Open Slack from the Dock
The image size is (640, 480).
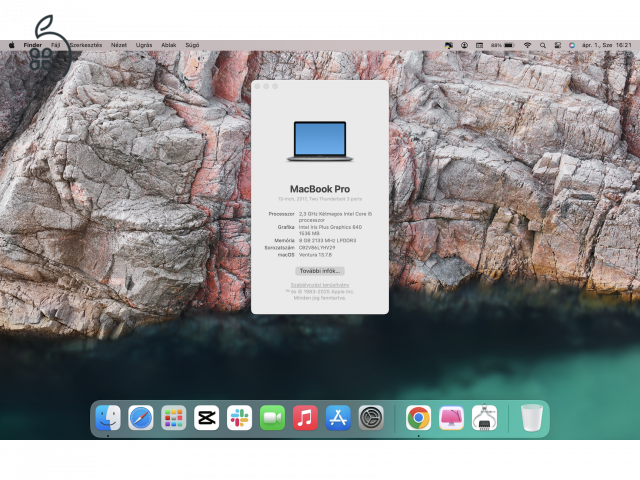pos(240,418)
